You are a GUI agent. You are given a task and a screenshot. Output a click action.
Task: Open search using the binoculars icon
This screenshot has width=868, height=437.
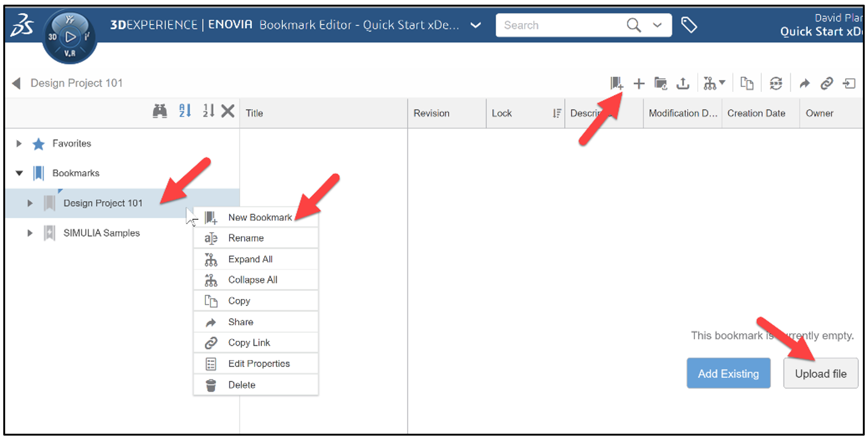(x=160, y=112)
